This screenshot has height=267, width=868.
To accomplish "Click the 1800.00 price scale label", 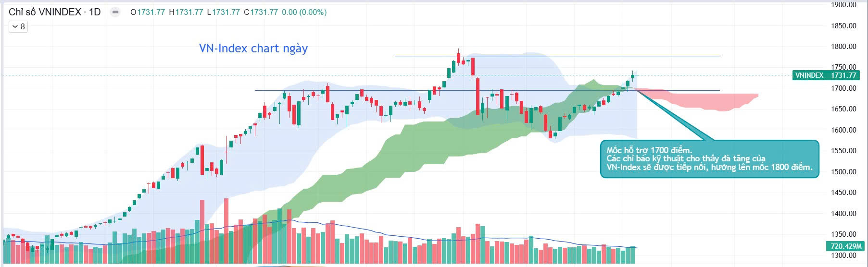I will (x=843, y=47).
